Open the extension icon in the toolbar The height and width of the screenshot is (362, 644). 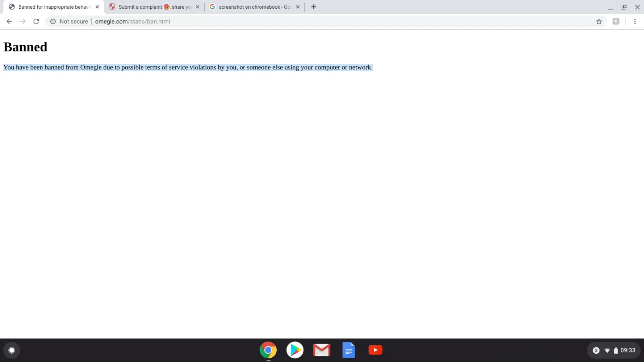click(616, 21)
